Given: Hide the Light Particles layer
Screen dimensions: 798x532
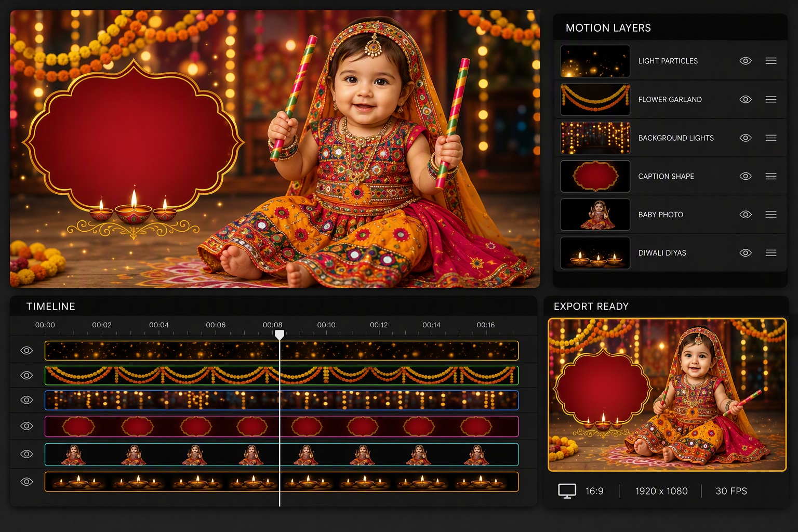Looking at the screenshot, I should [746, 61].
